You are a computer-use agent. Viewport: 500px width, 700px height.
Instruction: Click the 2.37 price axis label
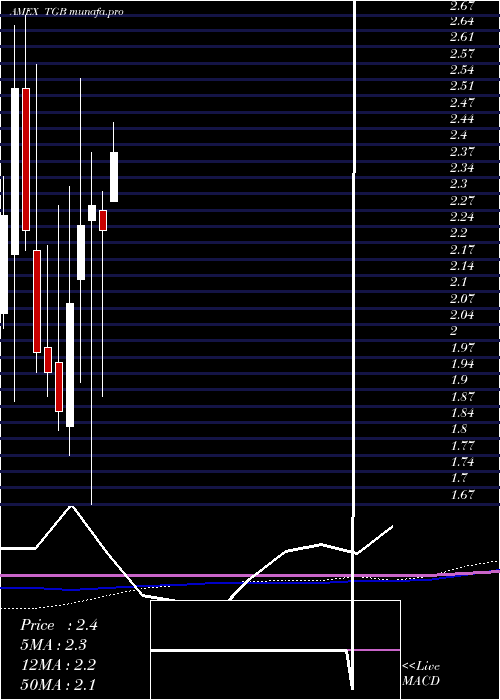pos(462,152)
